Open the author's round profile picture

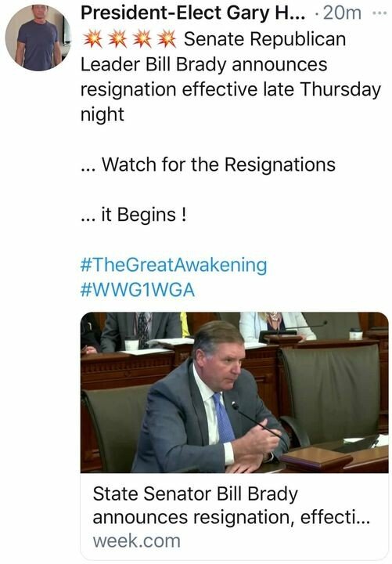tap(38, 38)
